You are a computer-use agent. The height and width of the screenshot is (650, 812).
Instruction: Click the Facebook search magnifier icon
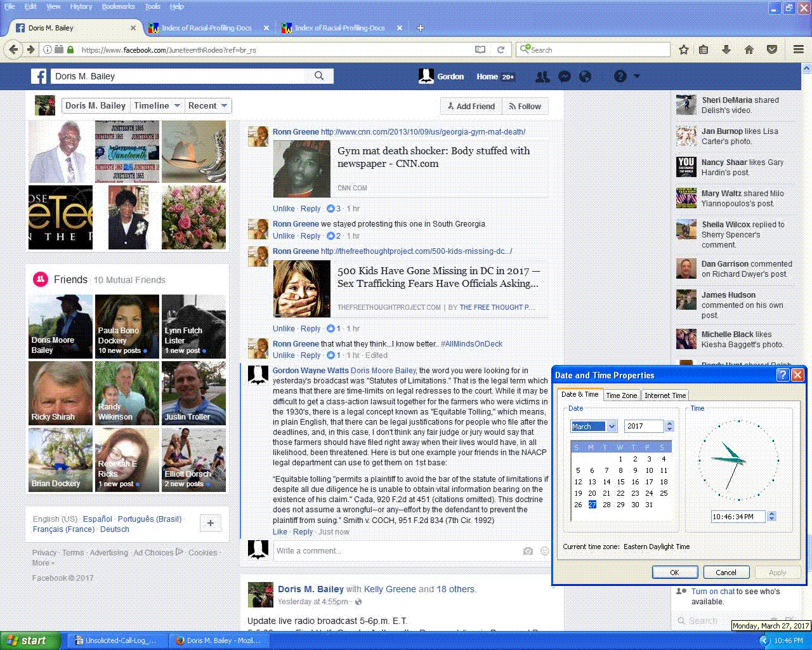tap(319, 76)
